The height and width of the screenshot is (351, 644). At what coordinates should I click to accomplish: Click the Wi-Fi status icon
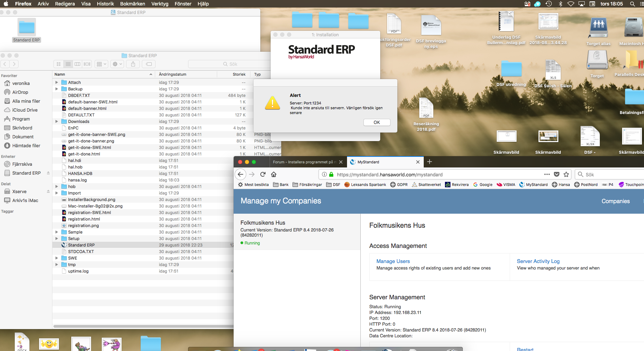tap(571, 4)
